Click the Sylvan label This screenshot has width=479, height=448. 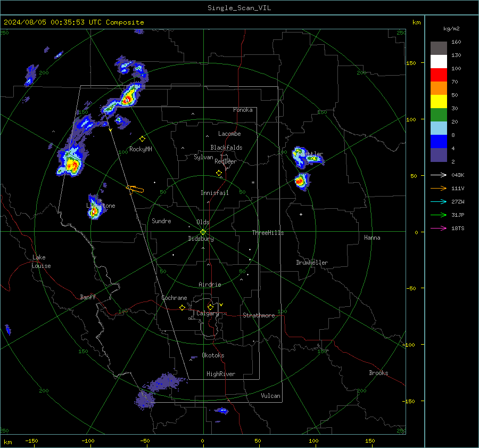tap(203, 157)
